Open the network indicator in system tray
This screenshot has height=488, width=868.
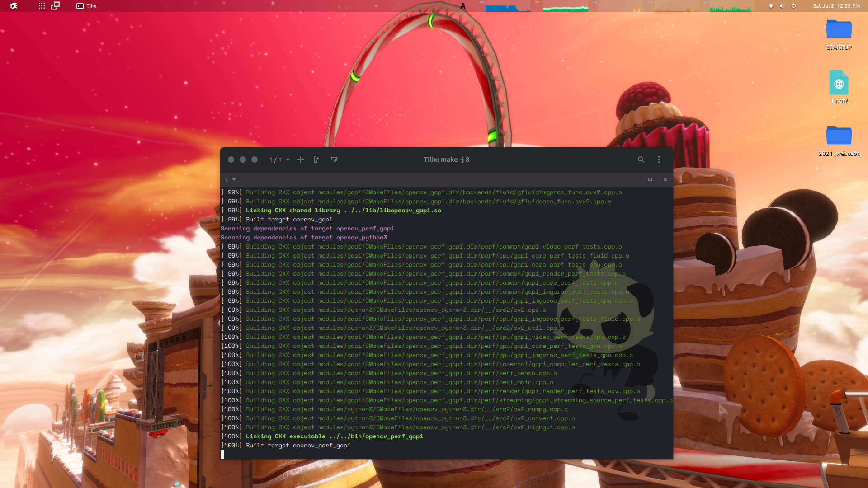click(771, 6)
